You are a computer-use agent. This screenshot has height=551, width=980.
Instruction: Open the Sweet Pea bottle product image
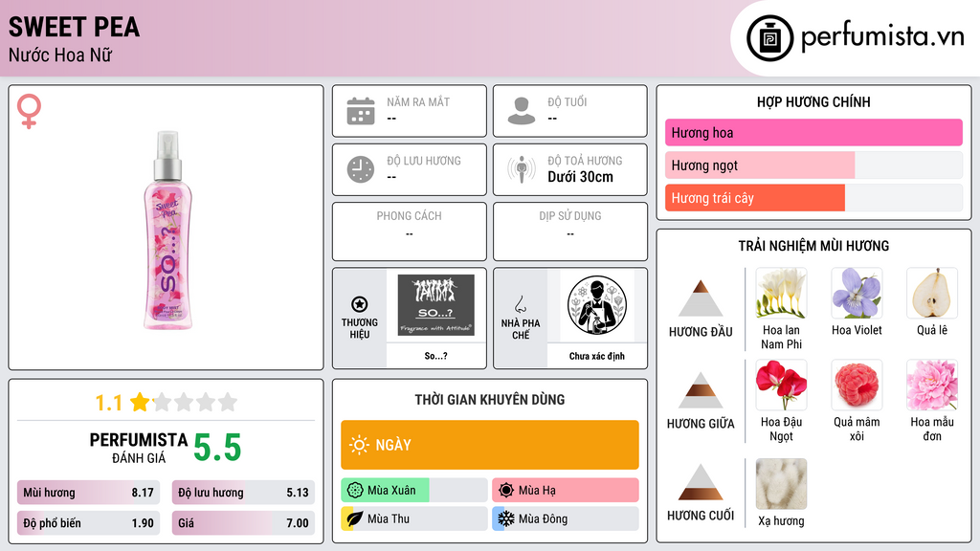(x=167, y=230)
